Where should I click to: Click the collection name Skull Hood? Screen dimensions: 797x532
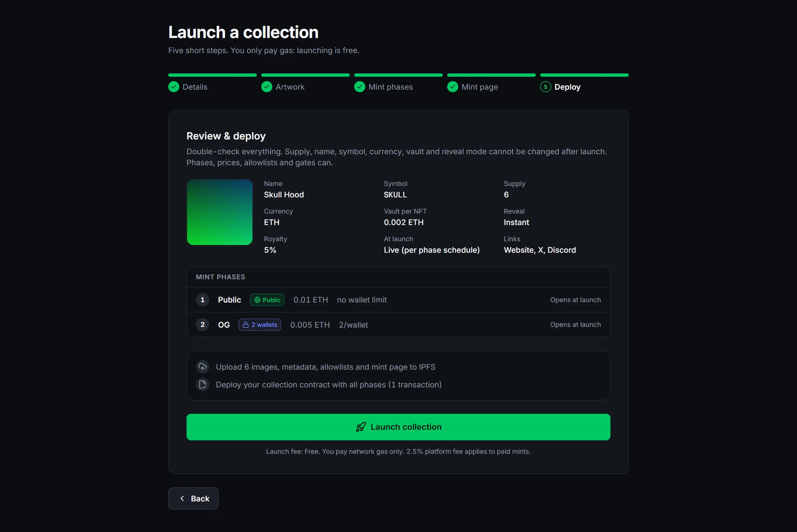(284, 195)
